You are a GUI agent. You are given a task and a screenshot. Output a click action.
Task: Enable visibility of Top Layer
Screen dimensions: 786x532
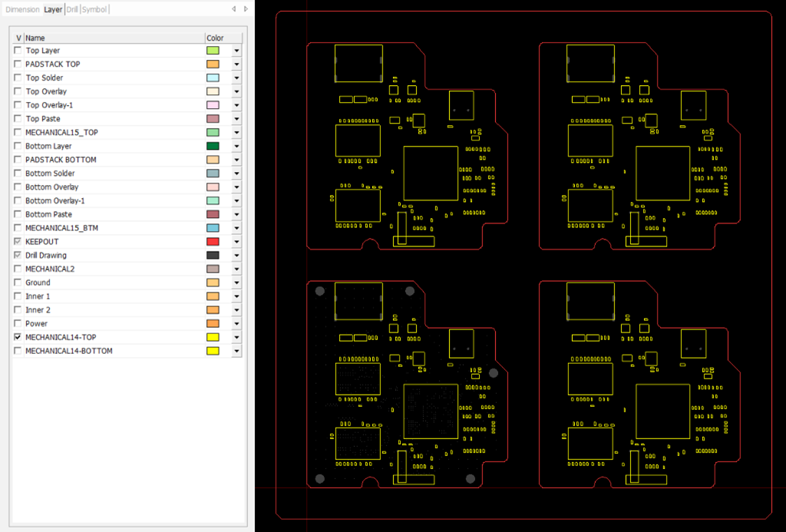click(x=18, y=51)
